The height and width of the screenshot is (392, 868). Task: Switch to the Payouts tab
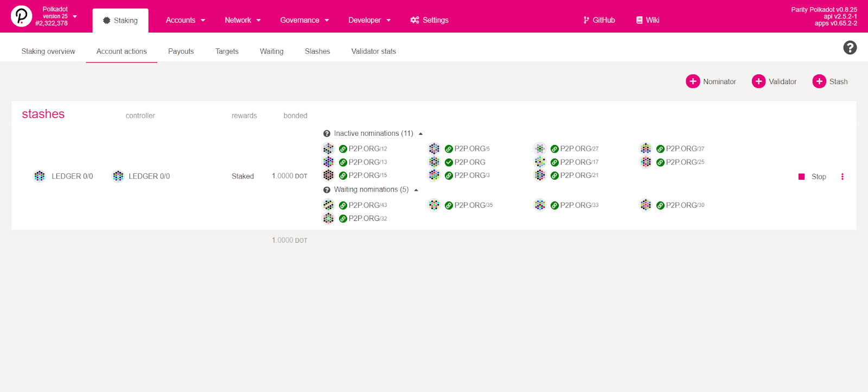click(181, 52)
